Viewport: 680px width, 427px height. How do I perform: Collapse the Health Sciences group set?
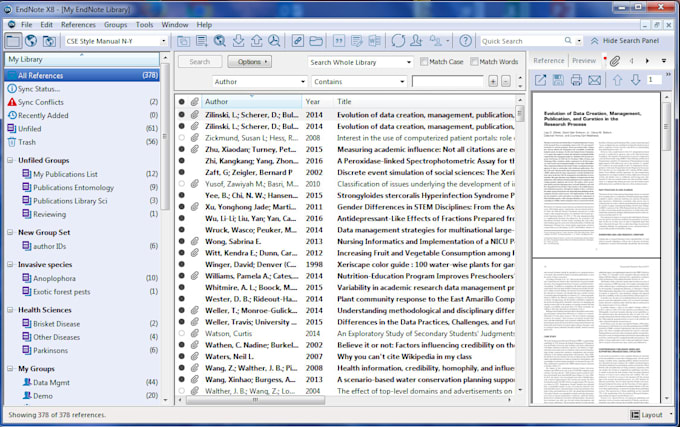coord(10,310)
